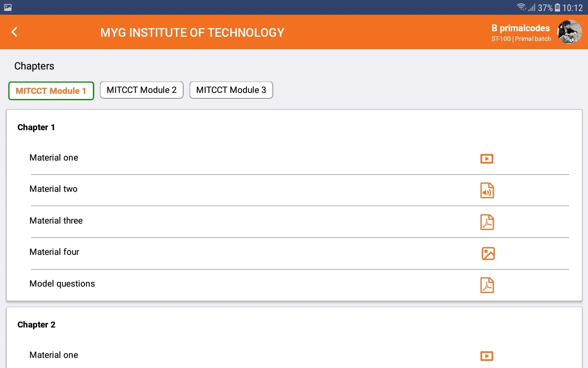Open Material two audio file icon
Screen dimensions: 588x368
point(487,190)
